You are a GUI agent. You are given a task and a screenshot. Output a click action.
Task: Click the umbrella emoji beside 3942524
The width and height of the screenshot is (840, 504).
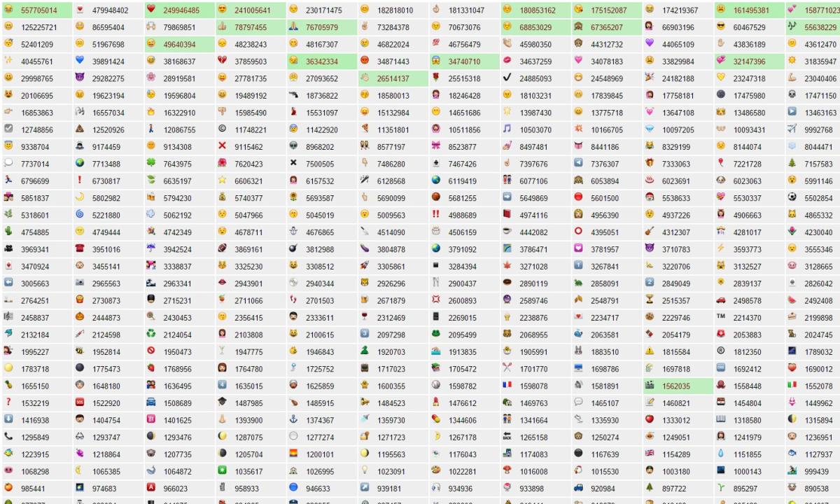click(x=150, y=248)
